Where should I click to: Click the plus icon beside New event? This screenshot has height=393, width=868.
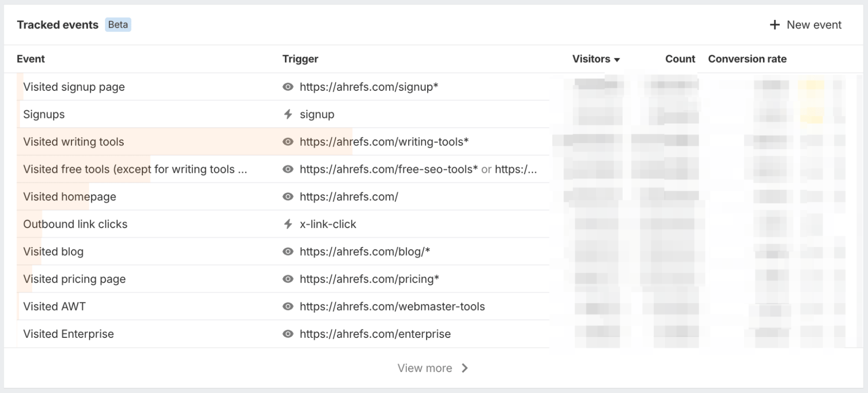coord(774,25)
